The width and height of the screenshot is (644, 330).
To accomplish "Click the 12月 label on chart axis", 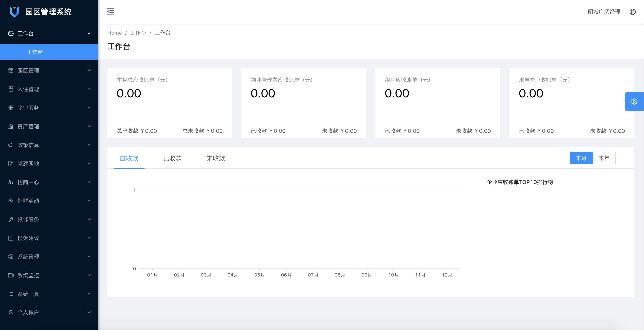I will point(447,275).
